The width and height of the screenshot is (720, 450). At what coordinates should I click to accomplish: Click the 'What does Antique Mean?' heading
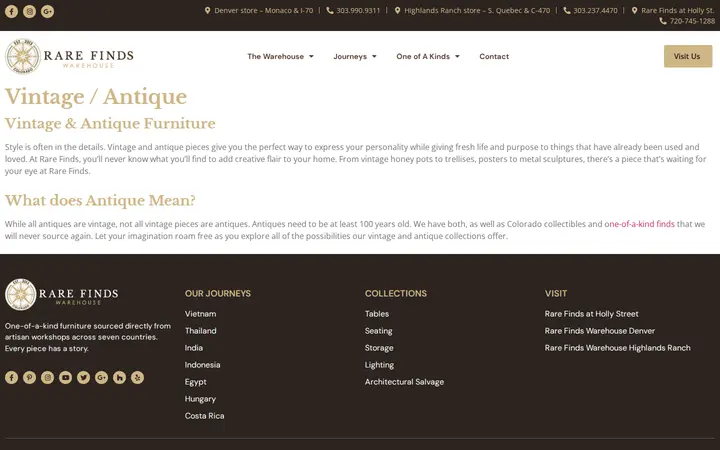(100, 201)
